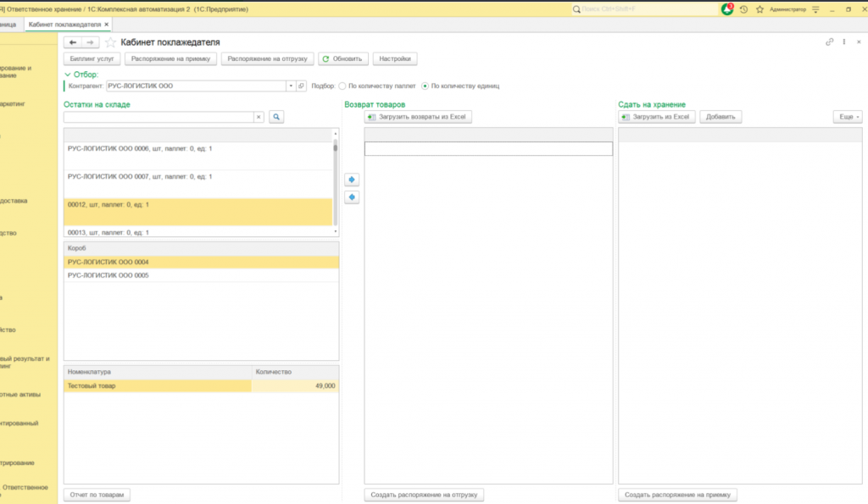Move item right with blue arrow
This screenshot has width=868, height=504.
pyautogui.click(x=353, y=180)
